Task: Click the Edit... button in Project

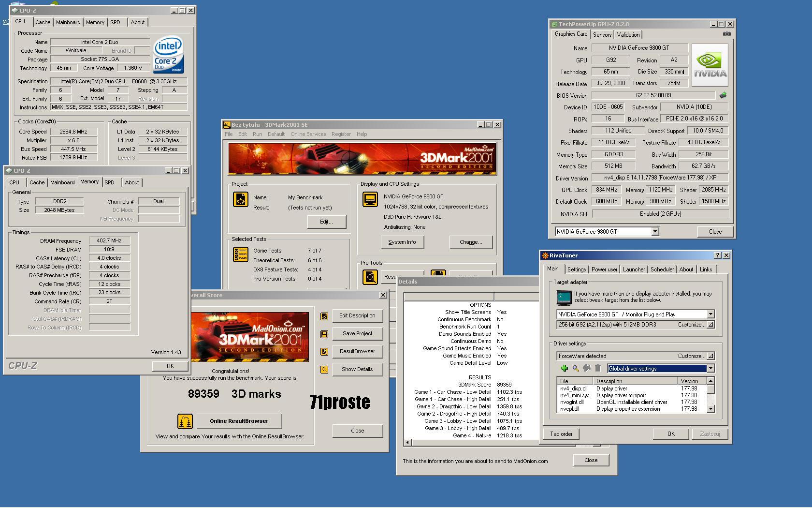Action: pos(326,222)
